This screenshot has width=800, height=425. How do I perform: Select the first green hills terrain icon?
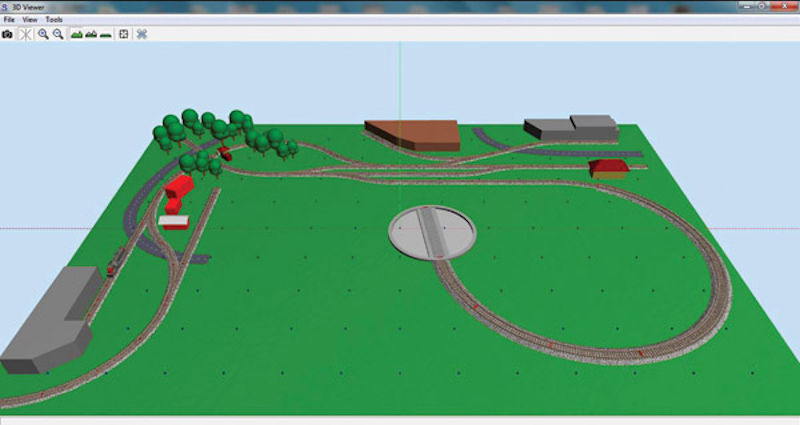coord(76,34)
